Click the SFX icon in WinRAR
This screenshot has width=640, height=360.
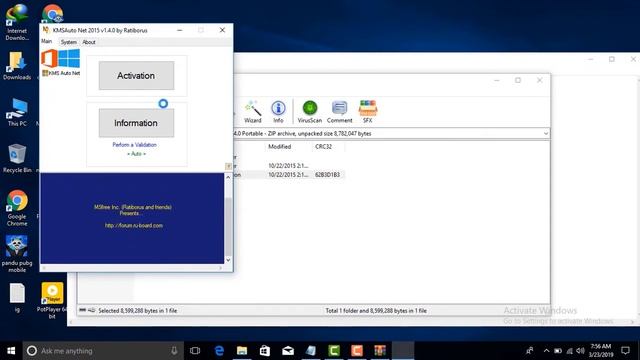coord(368,111)
